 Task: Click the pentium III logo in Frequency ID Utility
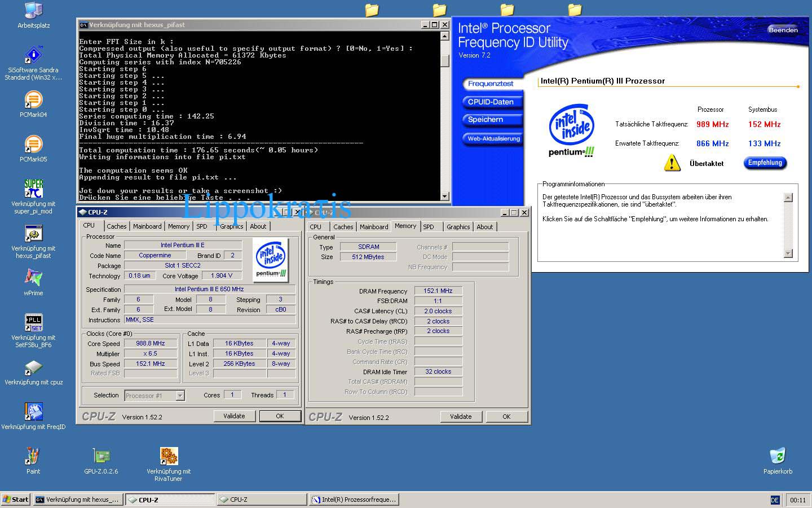tap(572, 130)
